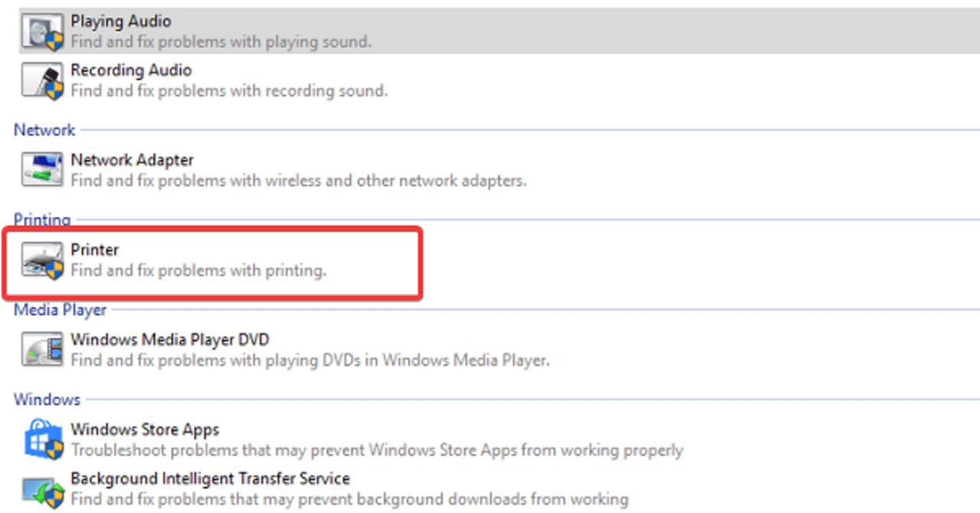The width and height of the screenshot is (980, 513).
Task: Click the Playing Audio speaker icon
Action: [42, 31]
